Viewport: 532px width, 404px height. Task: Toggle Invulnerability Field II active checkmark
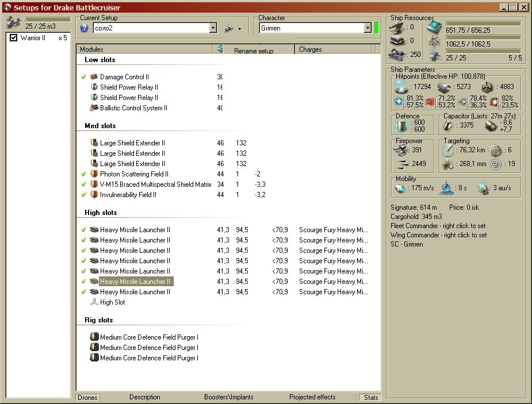point(84,195)
